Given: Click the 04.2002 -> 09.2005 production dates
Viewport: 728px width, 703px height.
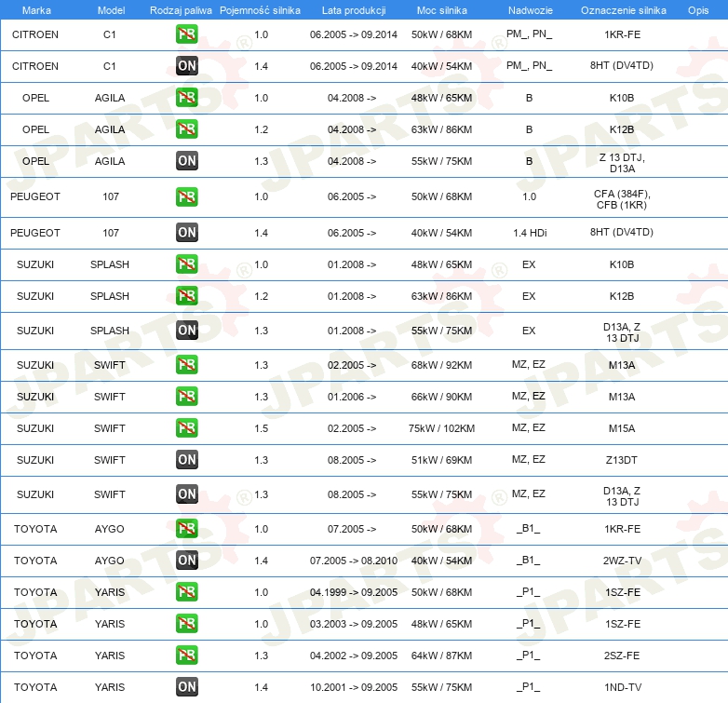Looking at the screenshot, I should click(x=354, y=656).
